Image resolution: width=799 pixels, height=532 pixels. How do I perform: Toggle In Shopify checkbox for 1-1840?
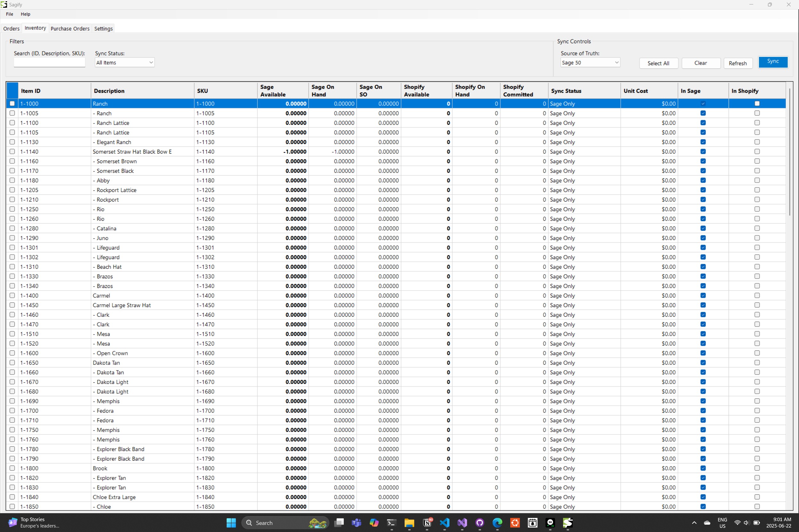[757, 497]
